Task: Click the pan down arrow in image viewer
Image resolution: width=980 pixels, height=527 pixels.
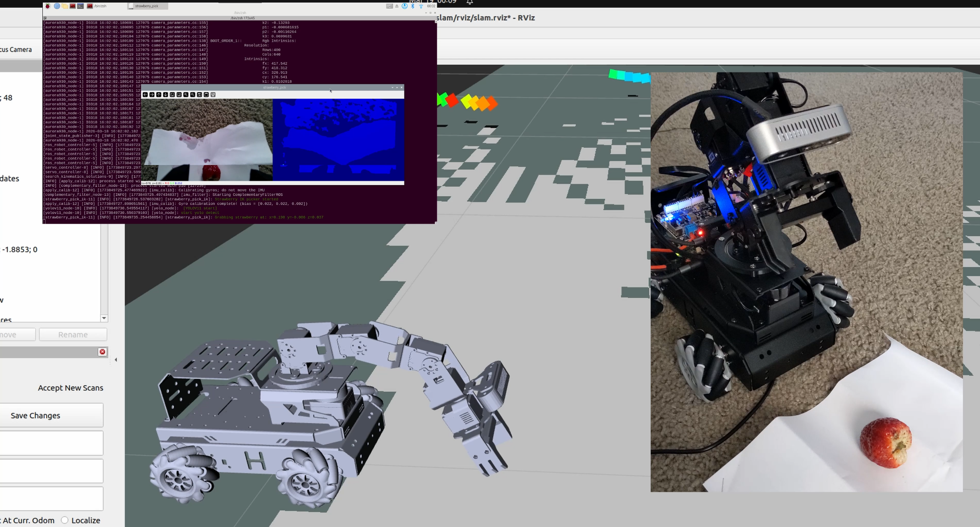Action: 166,95
